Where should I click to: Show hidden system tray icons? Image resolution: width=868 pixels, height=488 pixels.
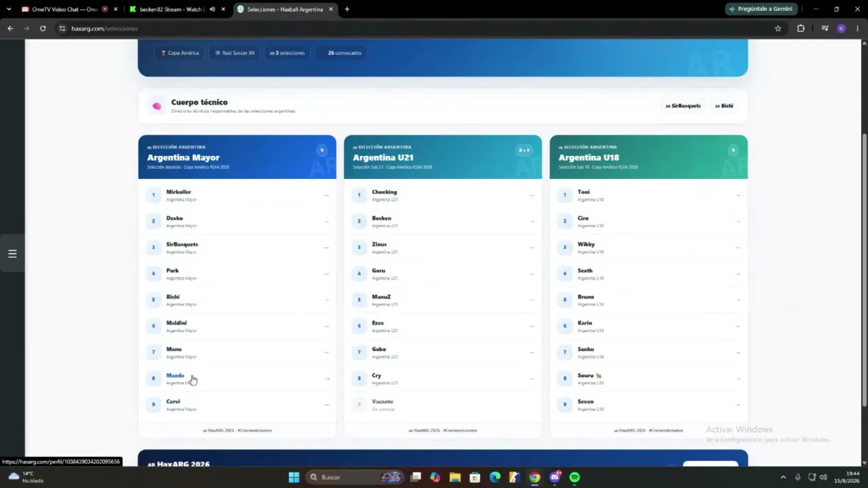783,477
